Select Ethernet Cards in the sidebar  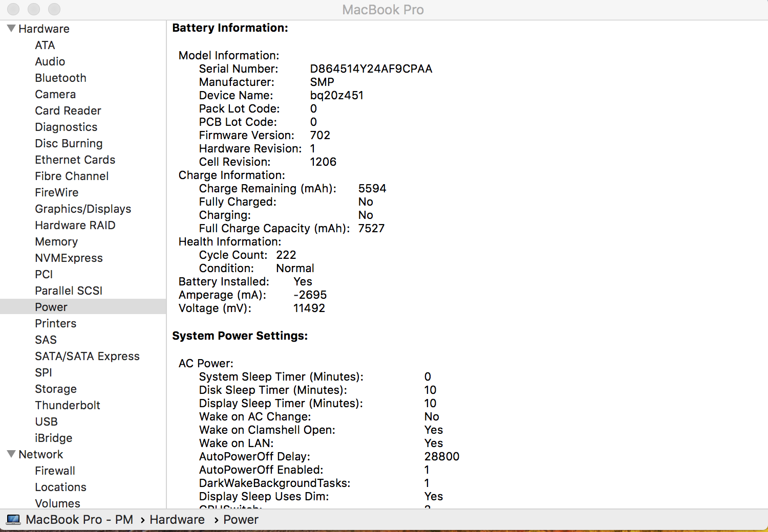75,160
